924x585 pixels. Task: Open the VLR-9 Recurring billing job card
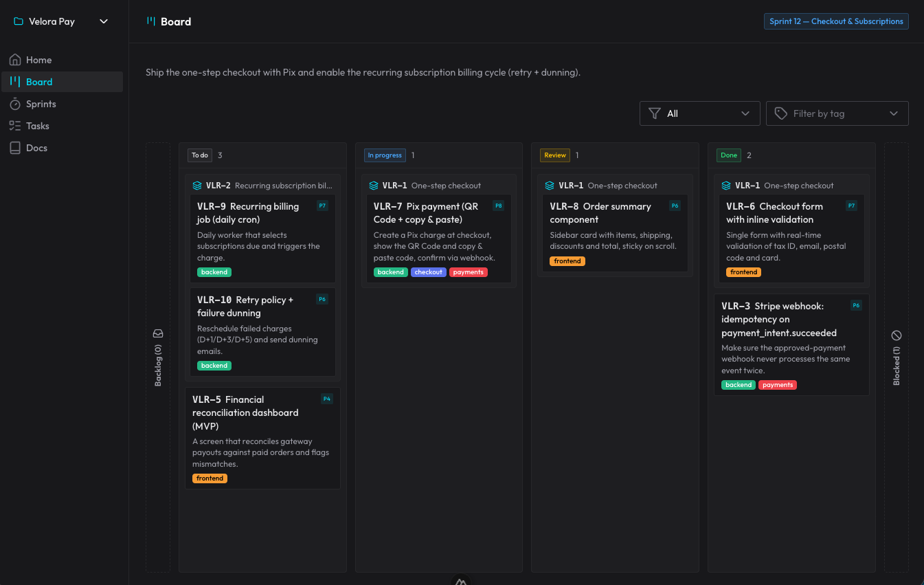(x=262, y=239)
